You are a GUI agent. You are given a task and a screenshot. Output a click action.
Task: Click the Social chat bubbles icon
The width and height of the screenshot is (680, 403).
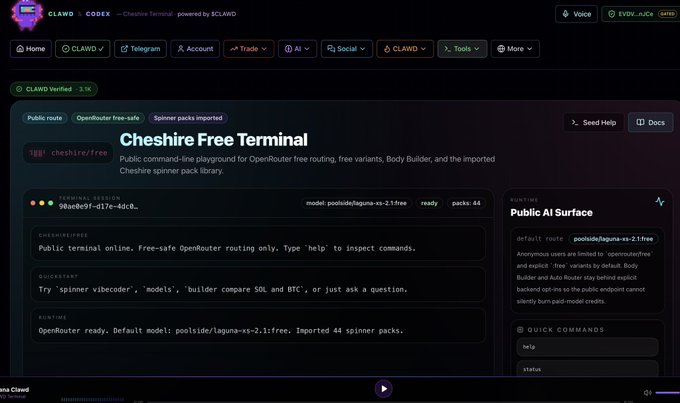click(331, 49)
